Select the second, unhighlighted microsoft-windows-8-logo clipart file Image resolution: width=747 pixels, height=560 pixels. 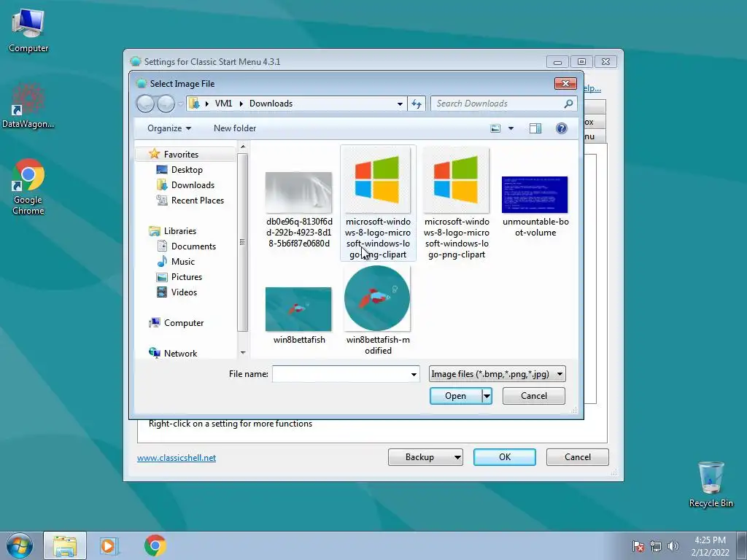coord(457,203)
